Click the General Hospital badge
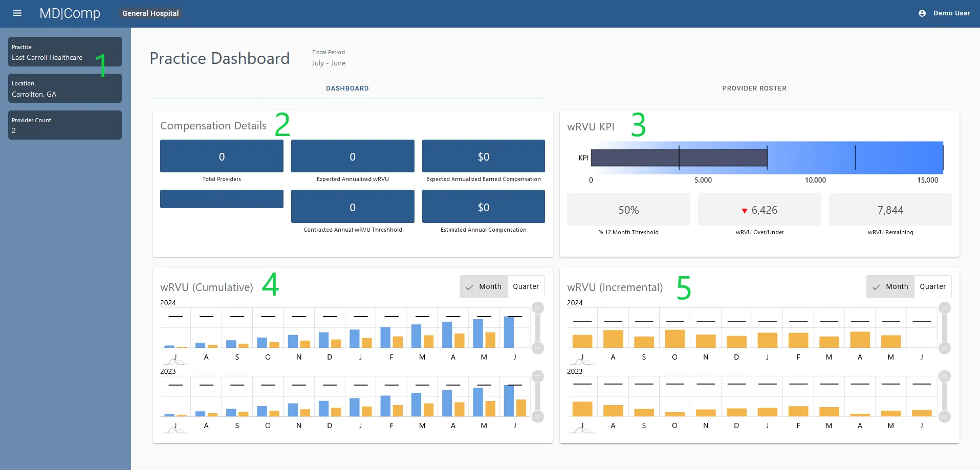The image size is (980, 470). point(150,13)
